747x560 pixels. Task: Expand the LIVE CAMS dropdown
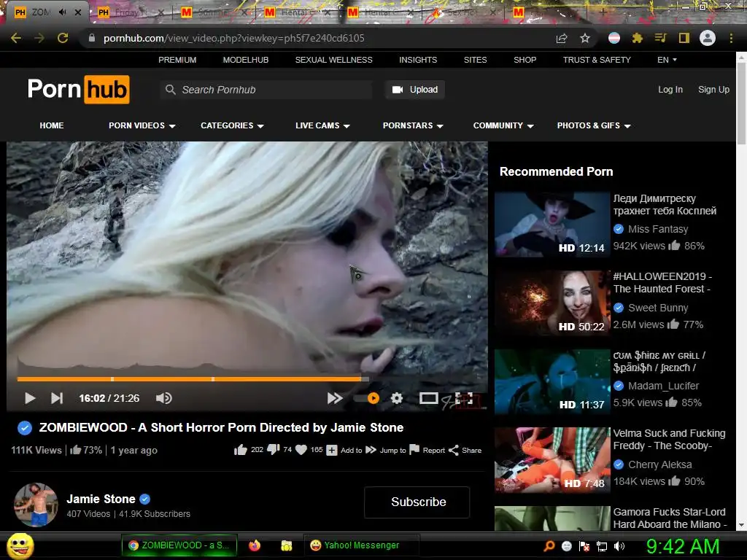coord(322,125)
